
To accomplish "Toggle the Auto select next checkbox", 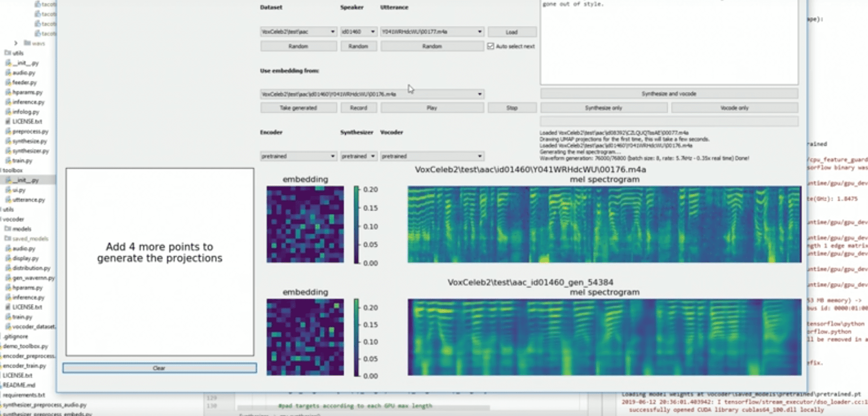I will coord(490,46).
